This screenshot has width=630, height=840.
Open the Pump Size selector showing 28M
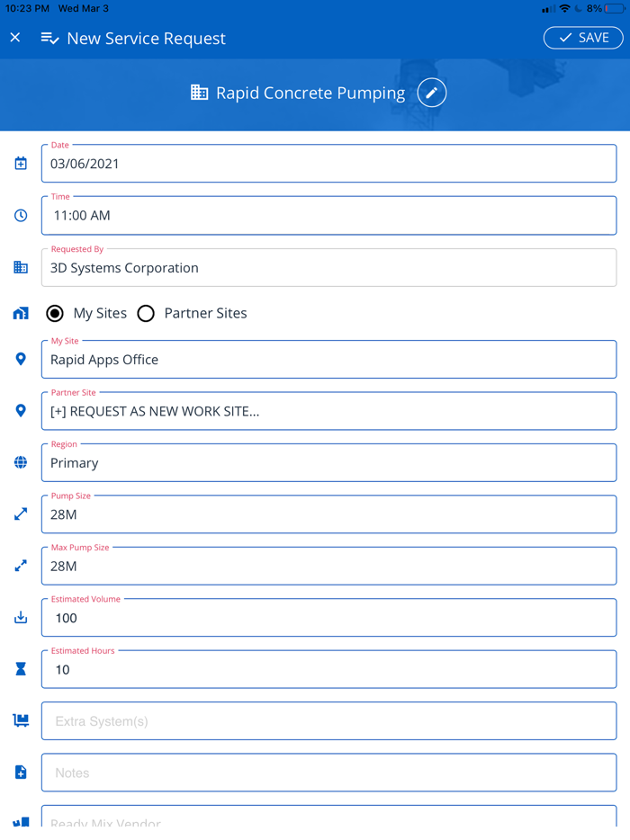(x=328, y=514)
